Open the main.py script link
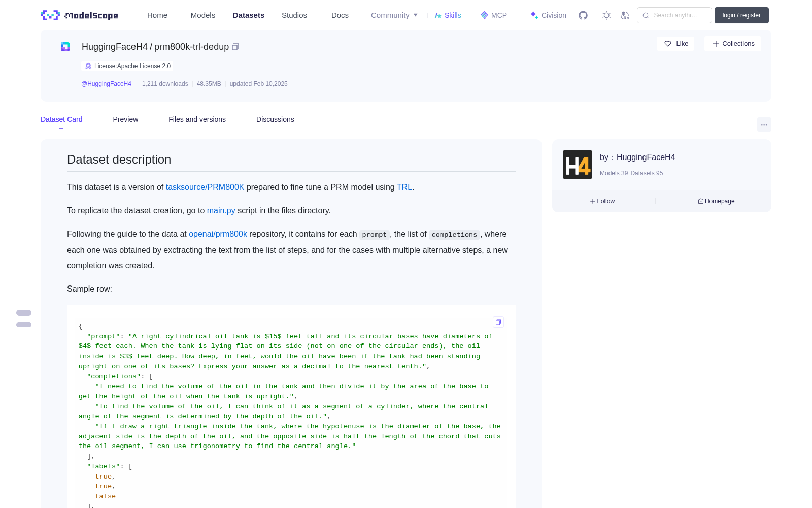 [x=221, y=210]
